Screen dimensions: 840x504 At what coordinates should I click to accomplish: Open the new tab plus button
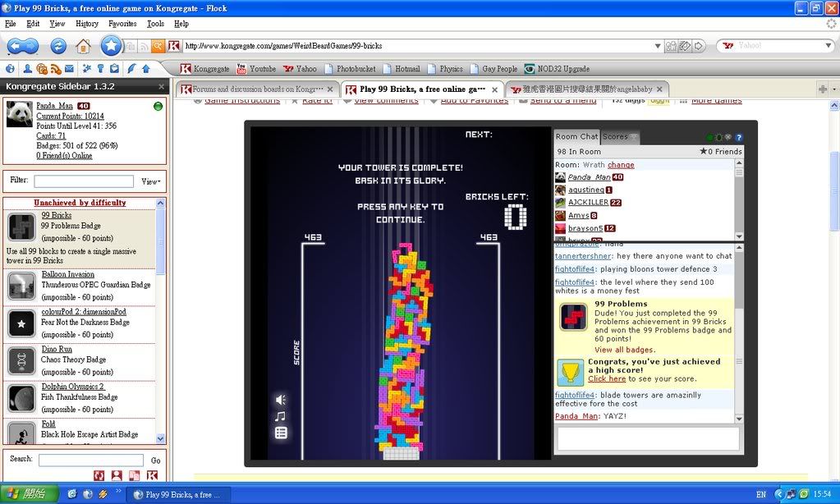pos(822,89)
